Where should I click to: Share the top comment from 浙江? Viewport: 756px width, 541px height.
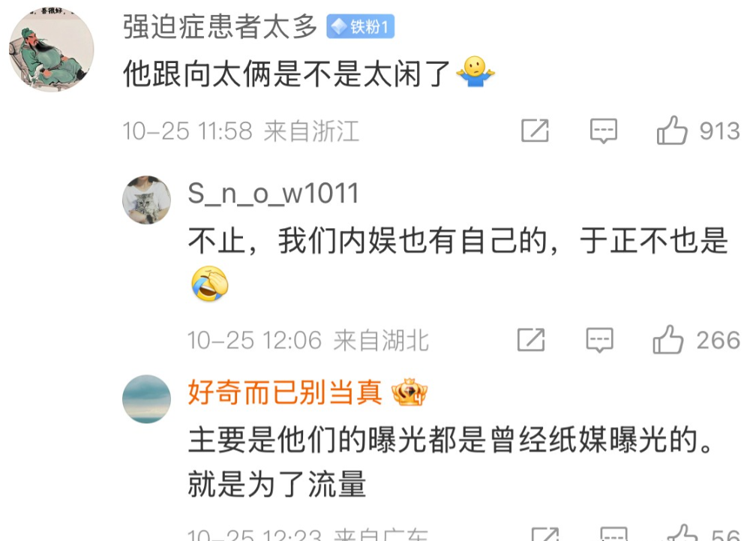click(535, 131)
